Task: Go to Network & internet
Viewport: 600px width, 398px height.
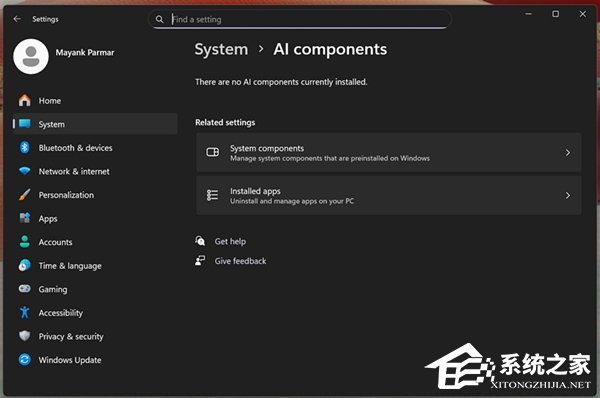Action: point(95,171)
